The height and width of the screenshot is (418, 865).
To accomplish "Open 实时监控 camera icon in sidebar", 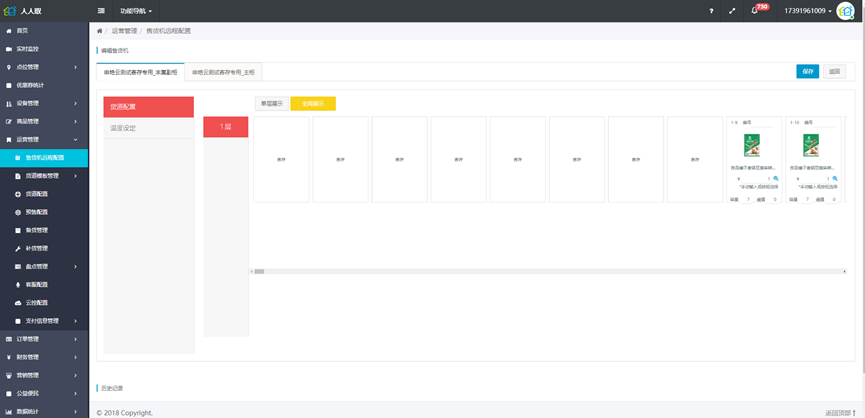I will point(8,49).
